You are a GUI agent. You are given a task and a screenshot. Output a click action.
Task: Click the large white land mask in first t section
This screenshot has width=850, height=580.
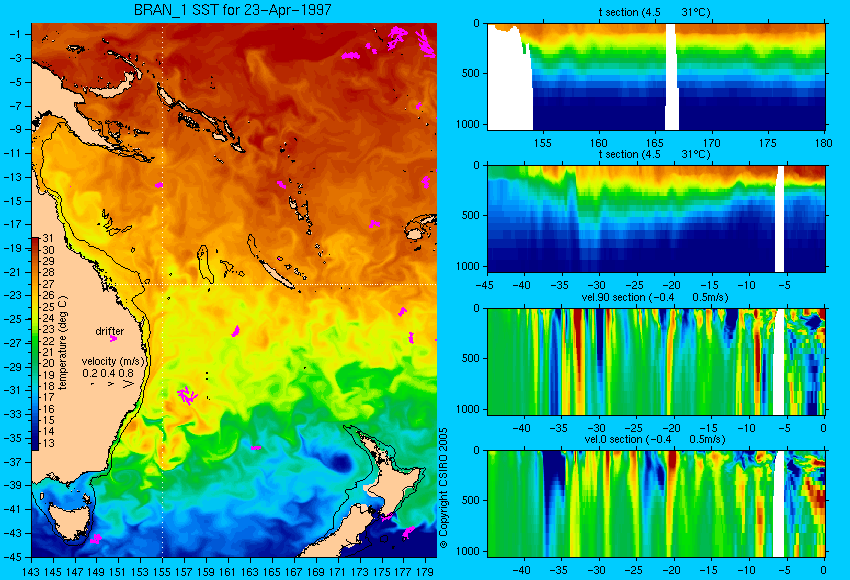click(x=510, y=79)
